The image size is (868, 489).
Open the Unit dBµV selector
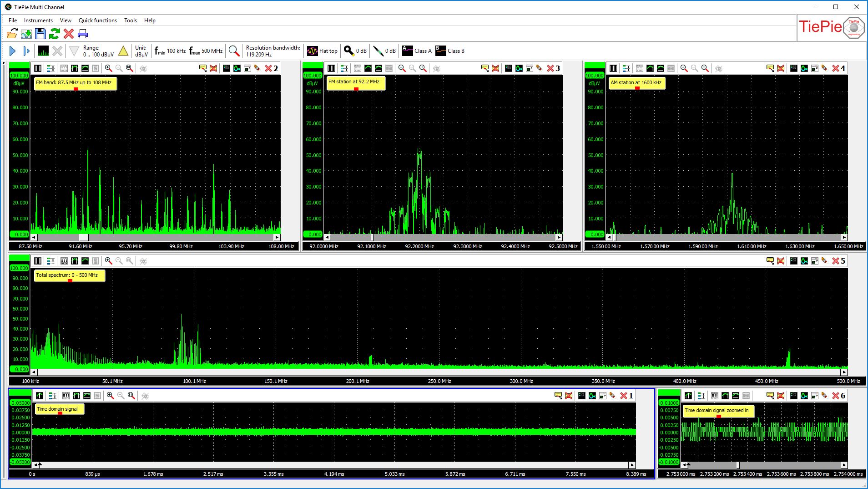pyautogui.click(x=141, y=51)
